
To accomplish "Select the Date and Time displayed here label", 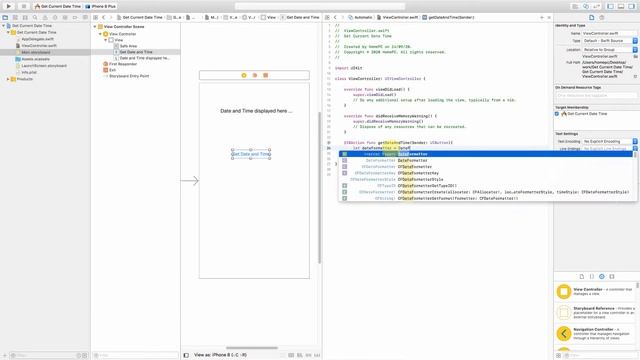I will click(256, 111).
